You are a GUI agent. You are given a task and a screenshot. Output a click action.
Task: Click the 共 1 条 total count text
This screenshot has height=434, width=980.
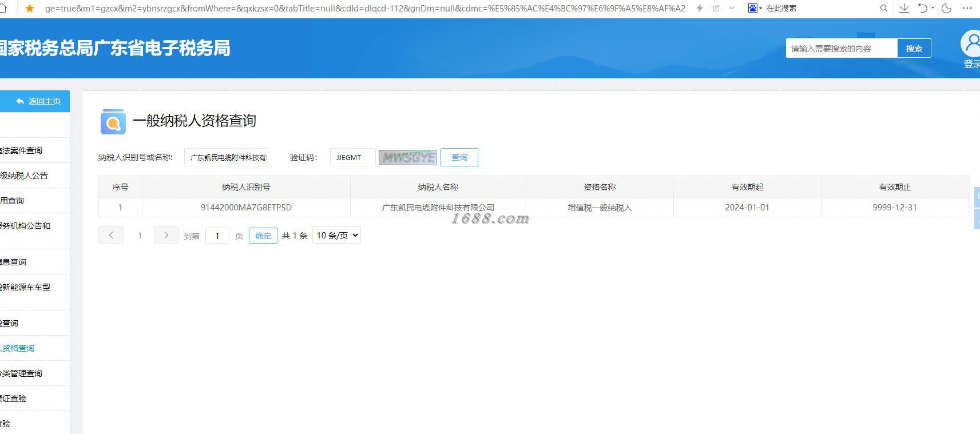tap(295, 236)
